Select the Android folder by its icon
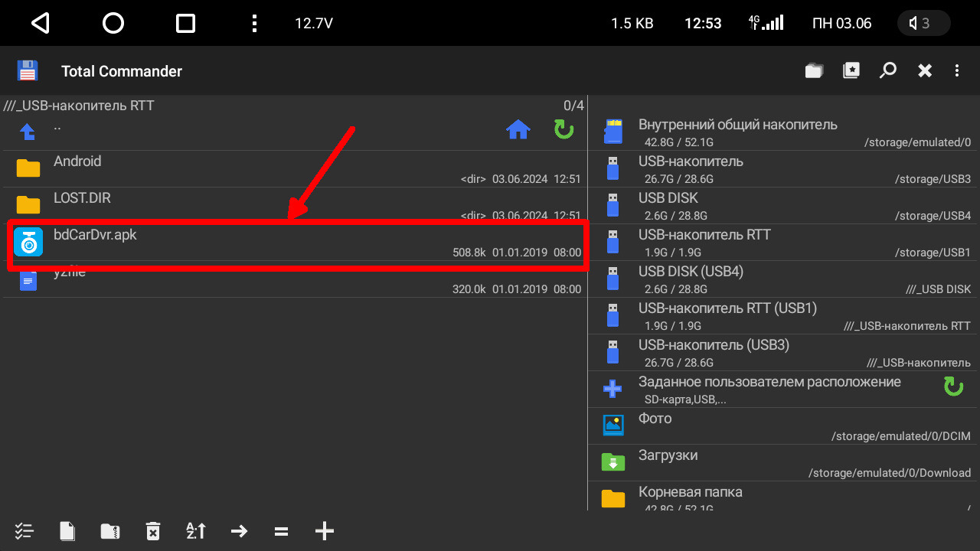 (x=28, y=168)
